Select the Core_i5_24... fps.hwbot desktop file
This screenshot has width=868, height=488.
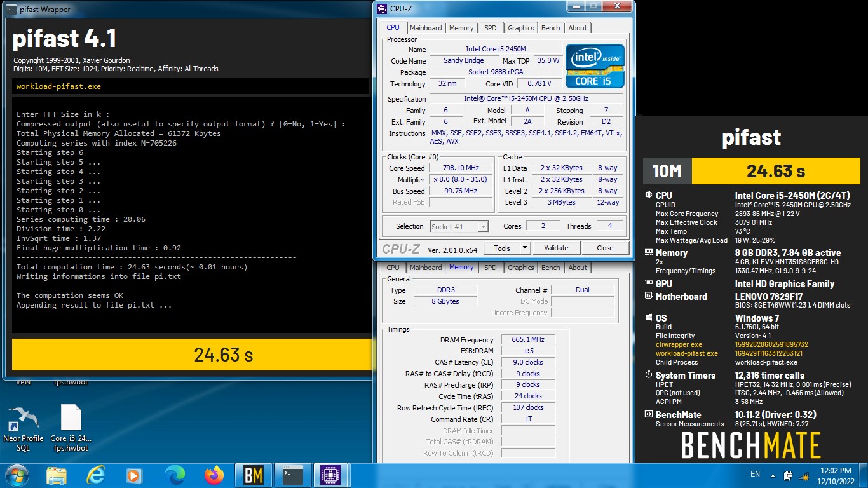click(x=71, y=429)
